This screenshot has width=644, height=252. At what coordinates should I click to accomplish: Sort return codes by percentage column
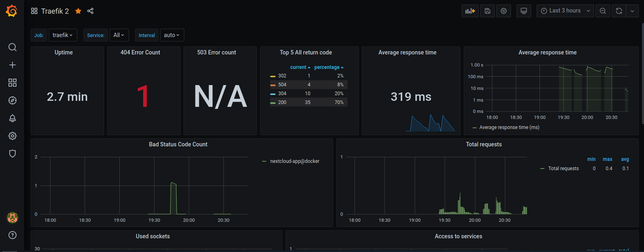[329, 67]
